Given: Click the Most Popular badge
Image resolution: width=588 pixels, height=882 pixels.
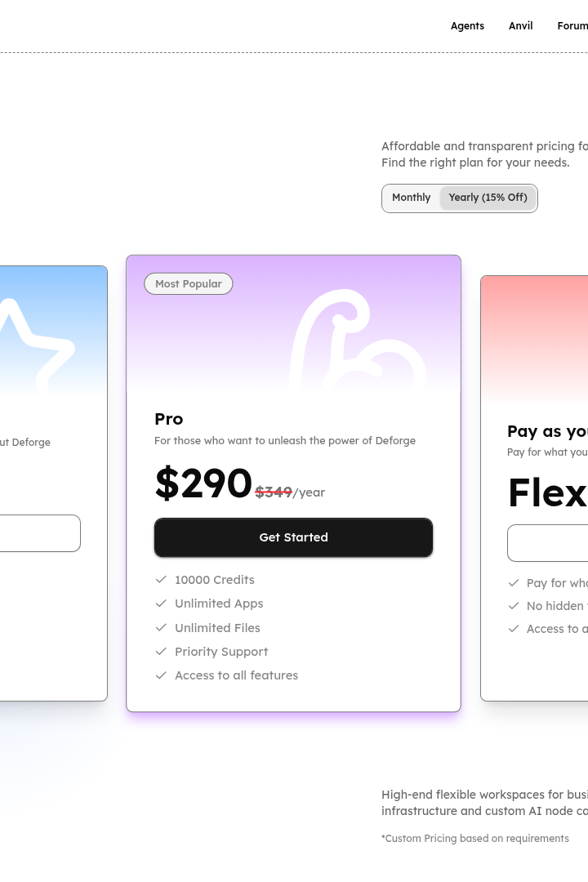Looking at the screenshot, I should (x=189, y=283).
